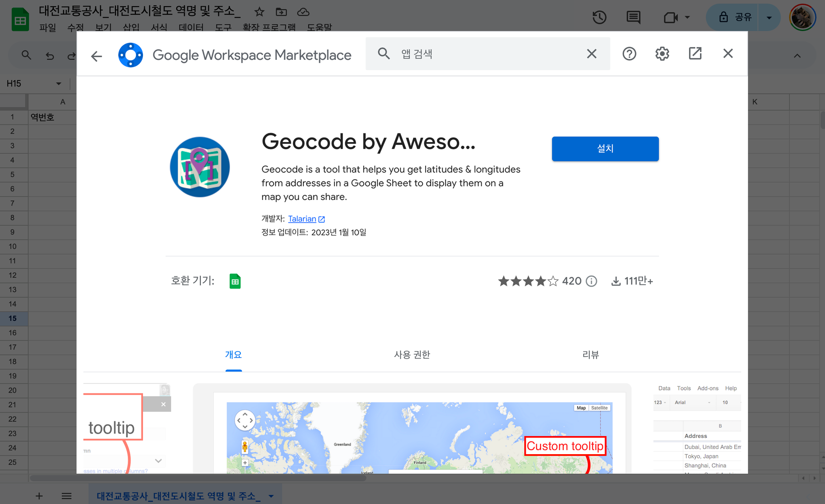Check cloud save status icon

pyautogui.click(x=303, y=12)
